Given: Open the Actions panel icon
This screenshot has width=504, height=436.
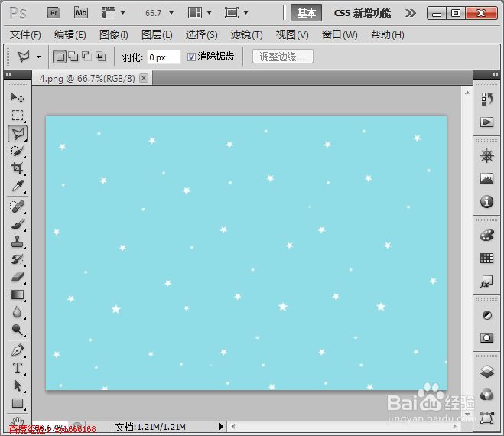Looking at the screenshot, I should [x=486, y=122].
